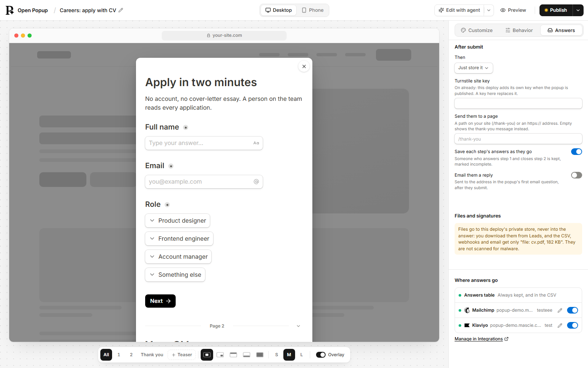Viewport: 588px width, 368px height.
Task: Click the @ icon in the Email field
Action: click(x=256, y=182)
